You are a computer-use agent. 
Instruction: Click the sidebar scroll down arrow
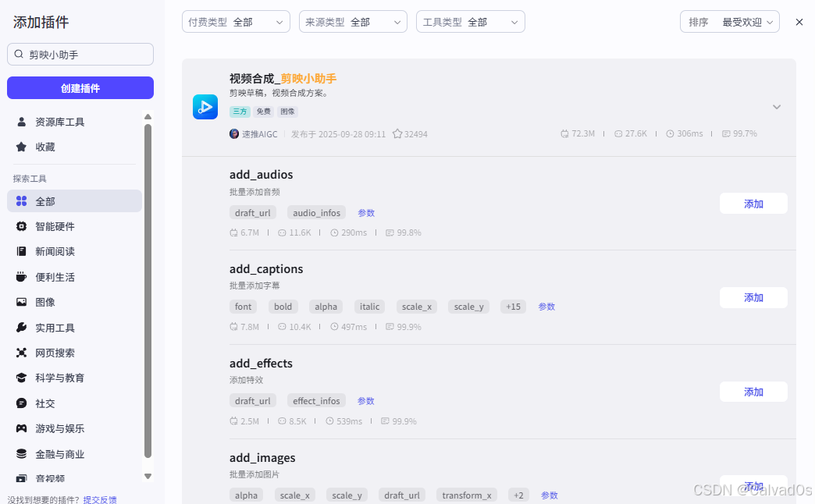pyautogui.click(x=148, y=476)
